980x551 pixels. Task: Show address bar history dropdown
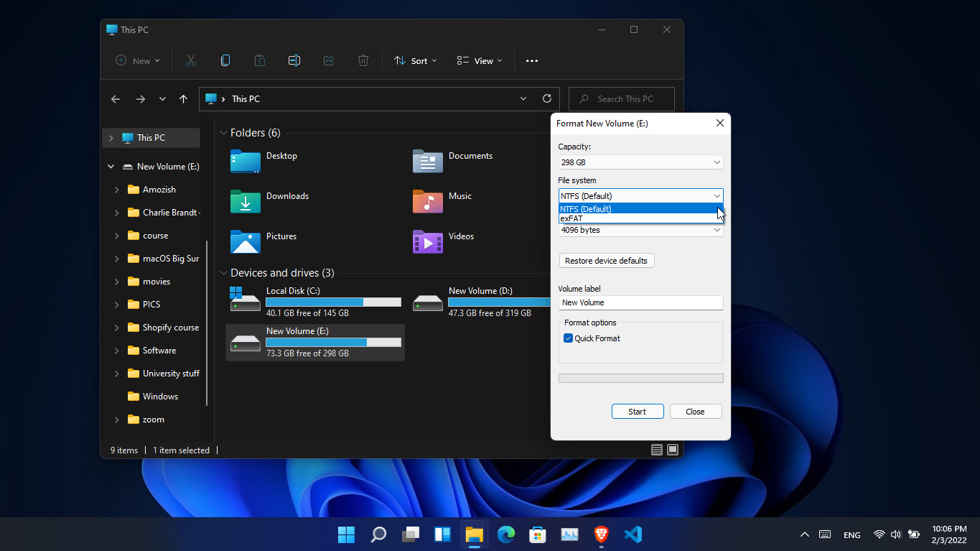click(523, 99)
